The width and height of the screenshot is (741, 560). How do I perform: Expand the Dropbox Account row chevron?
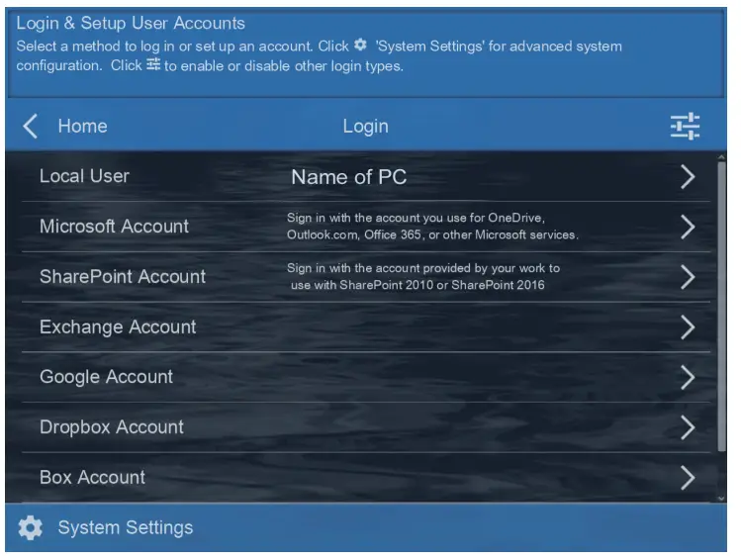[x=688, y=427]
